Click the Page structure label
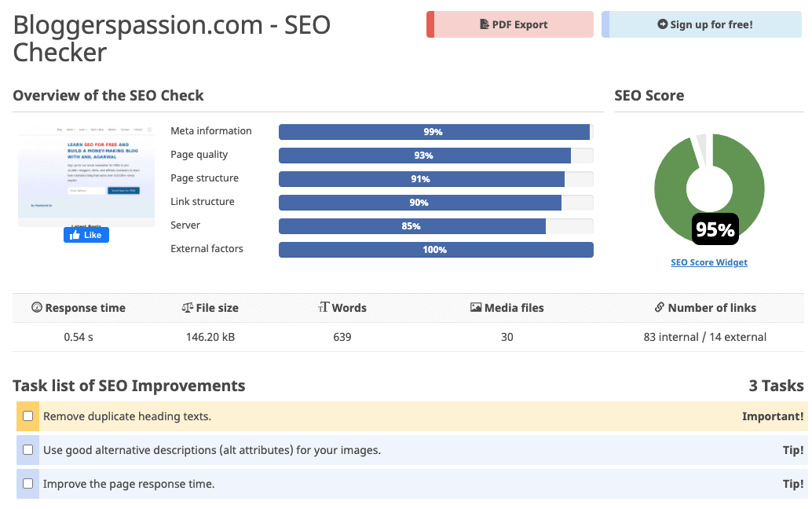Viewport: 812px width, 509px height. pos(204,178)
